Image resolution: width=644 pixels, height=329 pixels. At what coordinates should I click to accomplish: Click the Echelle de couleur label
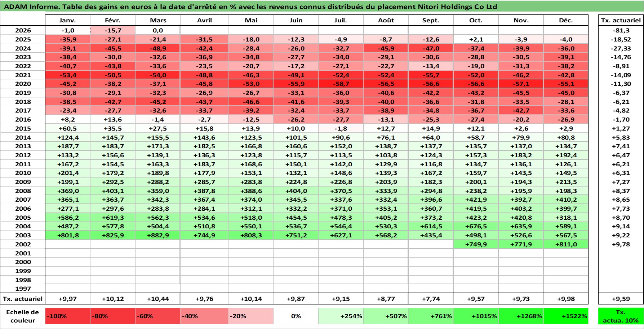point(23,316)
